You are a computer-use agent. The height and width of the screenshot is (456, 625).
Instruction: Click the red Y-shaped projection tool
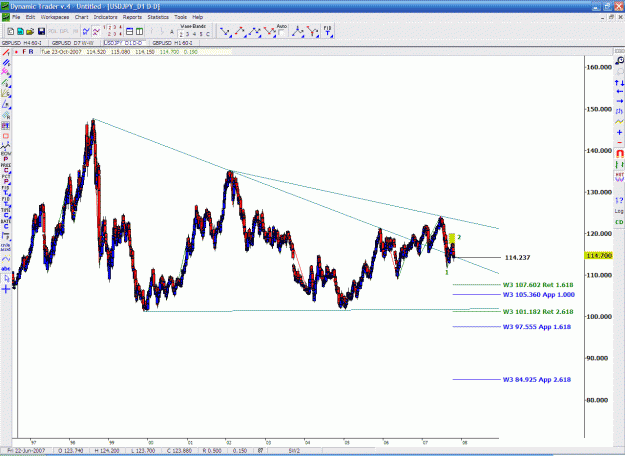pyautogui.click(x=313, y=31)
